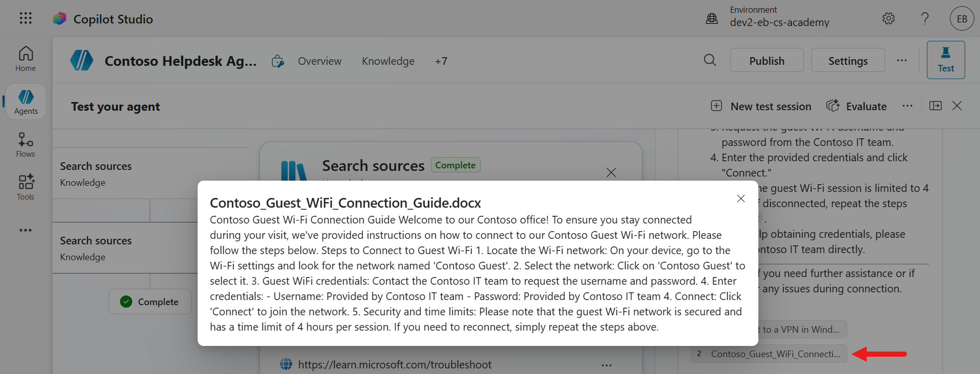The image size is (980, 374).
Task: Open the app launcher waffle icon
Action: 26,18
